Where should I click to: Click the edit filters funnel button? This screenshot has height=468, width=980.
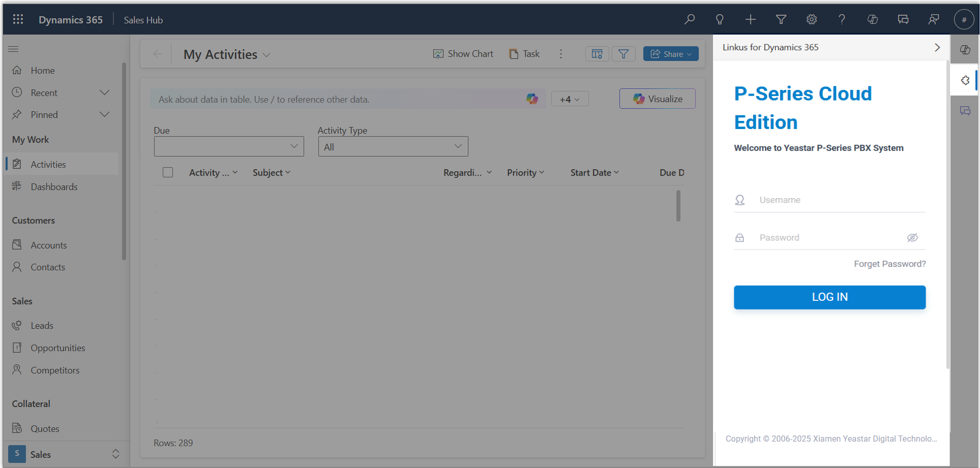point(623,54)
